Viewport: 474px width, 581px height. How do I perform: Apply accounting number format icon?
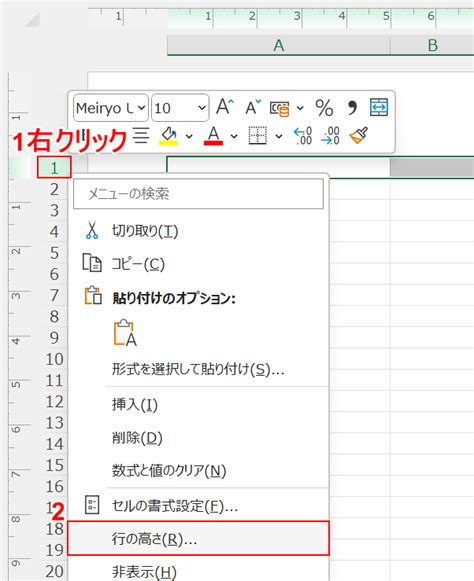point(279,108)
